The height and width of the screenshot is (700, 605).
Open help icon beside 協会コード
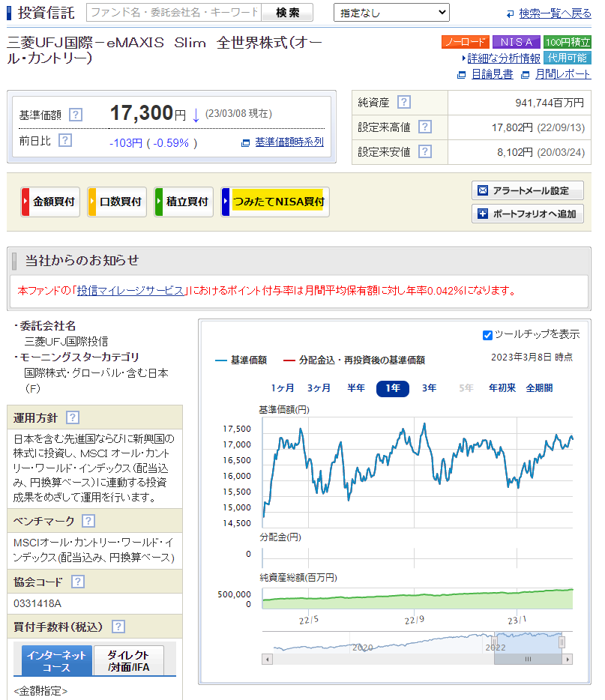tap(78, 582)
